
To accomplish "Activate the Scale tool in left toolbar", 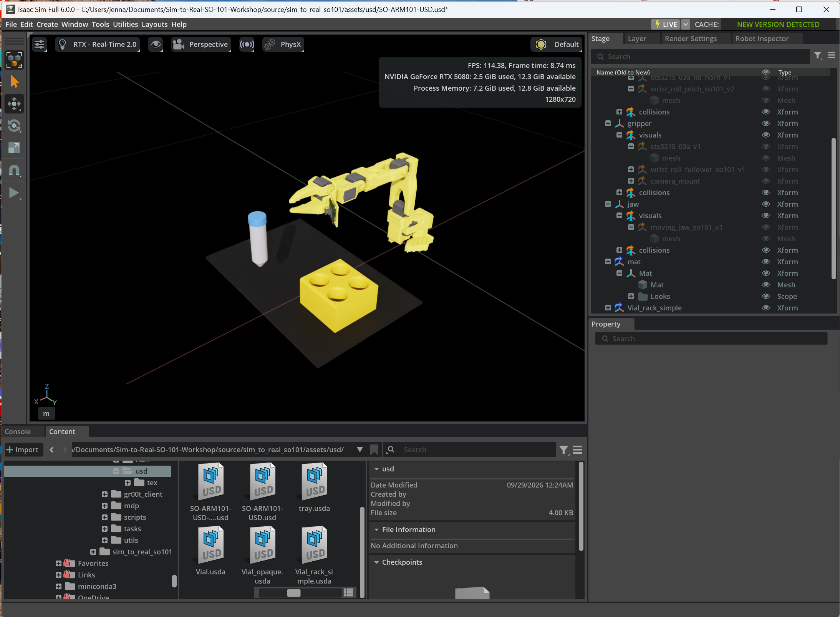I will point(15,148).
